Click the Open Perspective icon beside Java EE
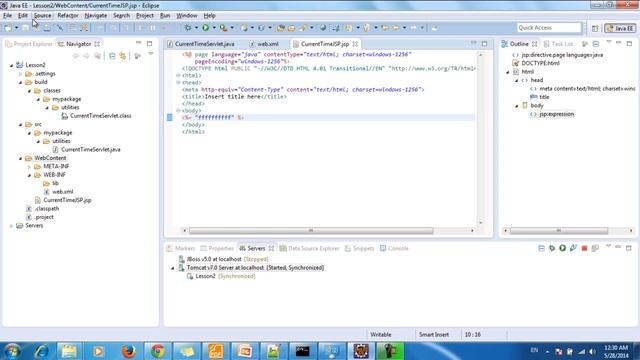 pos(595,28)
